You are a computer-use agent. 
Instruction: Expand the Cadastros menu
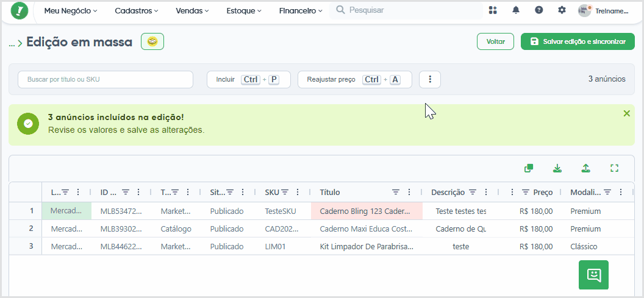click(x=137, y=11)
